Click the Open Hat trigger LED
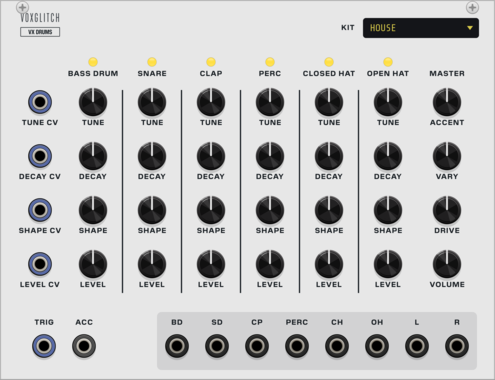The width and height of the screenshot is (495, 380). (x=388, y=62)
